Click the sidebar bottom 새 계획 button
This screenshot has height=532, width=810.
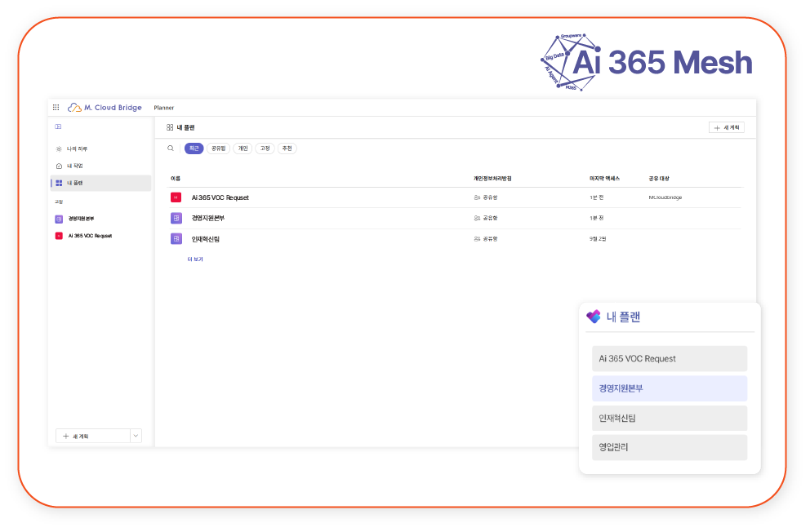(x=92, y=436)
